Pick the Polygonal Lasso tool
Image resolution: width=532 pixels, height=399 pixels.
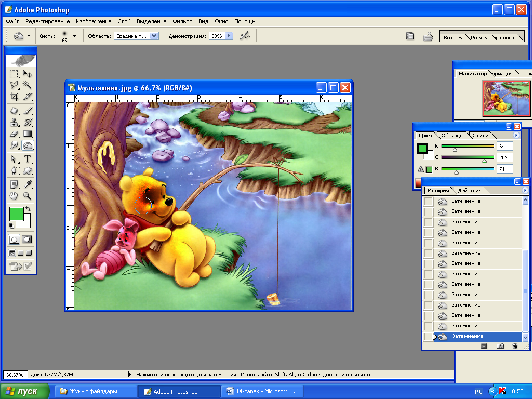14,85
